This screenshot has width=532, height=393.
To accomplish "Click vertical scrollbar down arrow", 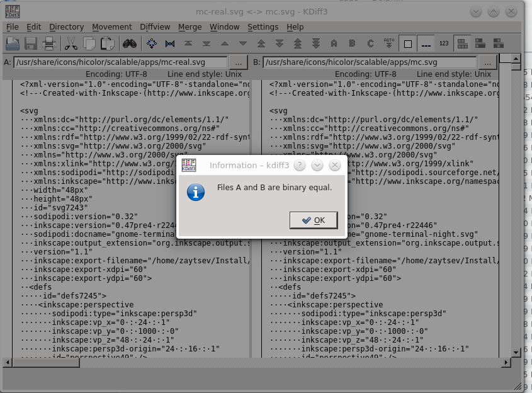I will (516, 352).
